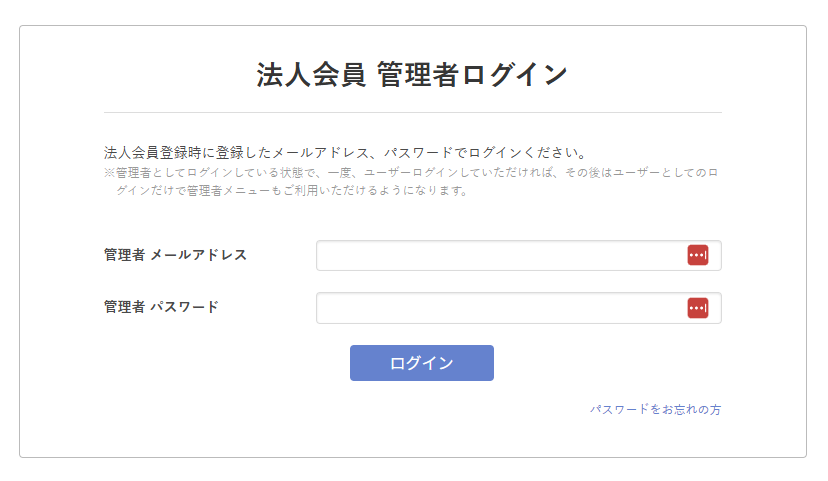The image size is (828, 481).
Task: Click 管理者 in the email field label
Action: [x=124, y=255]
